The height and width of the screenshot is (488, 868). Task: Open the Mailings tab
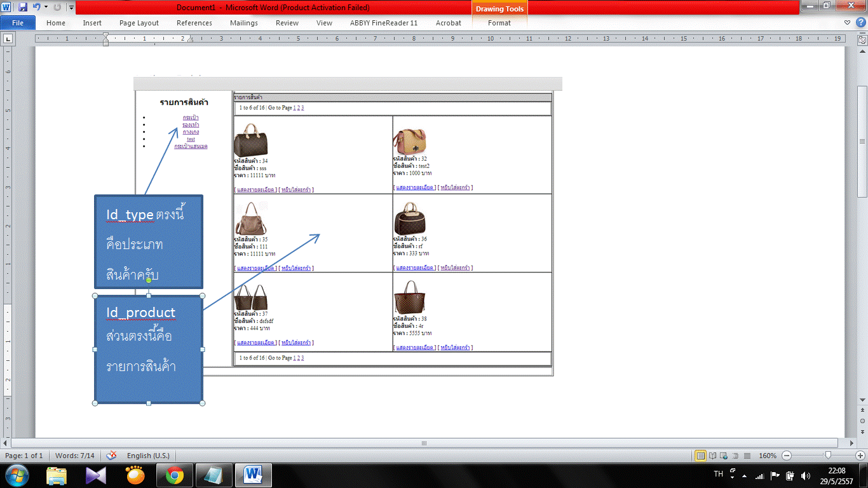click(244, 23)
